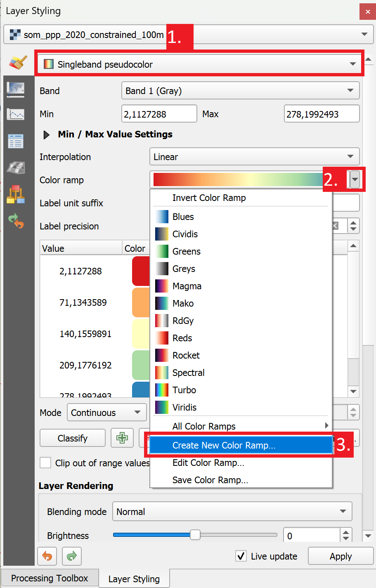Click the Brightness slider handle

click(x=195, y=535)
